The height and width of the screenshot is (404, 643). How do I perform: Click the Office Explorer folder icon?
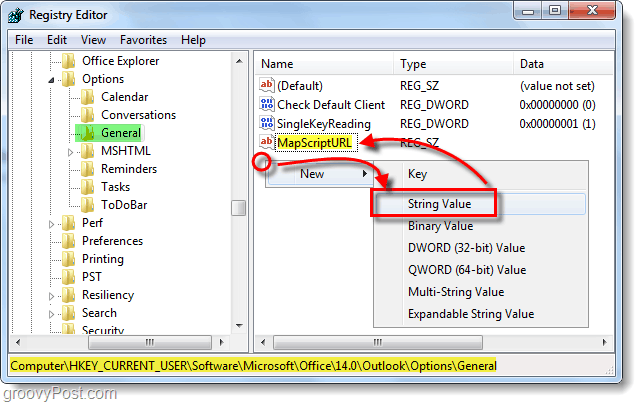69,61
